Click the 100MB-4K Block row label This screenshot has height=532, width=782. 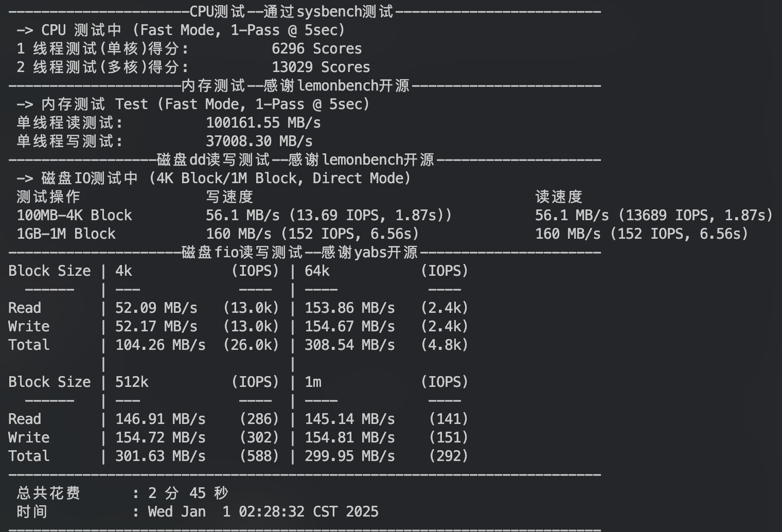[74, 216]
